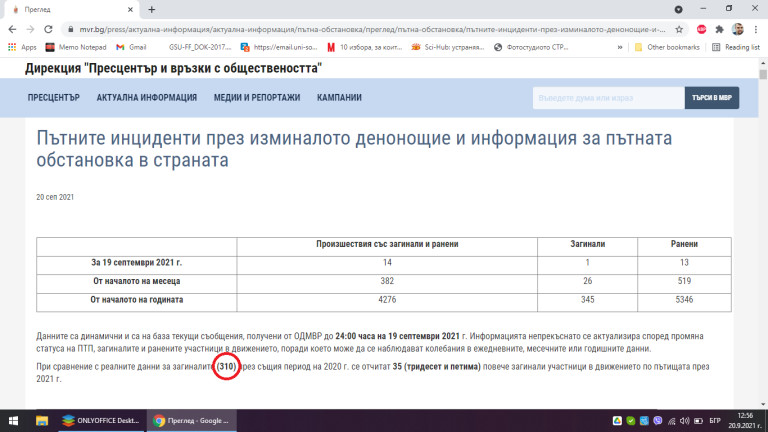
Task: Open the Apps bookmarks shortcut
Action: (25, 47)
